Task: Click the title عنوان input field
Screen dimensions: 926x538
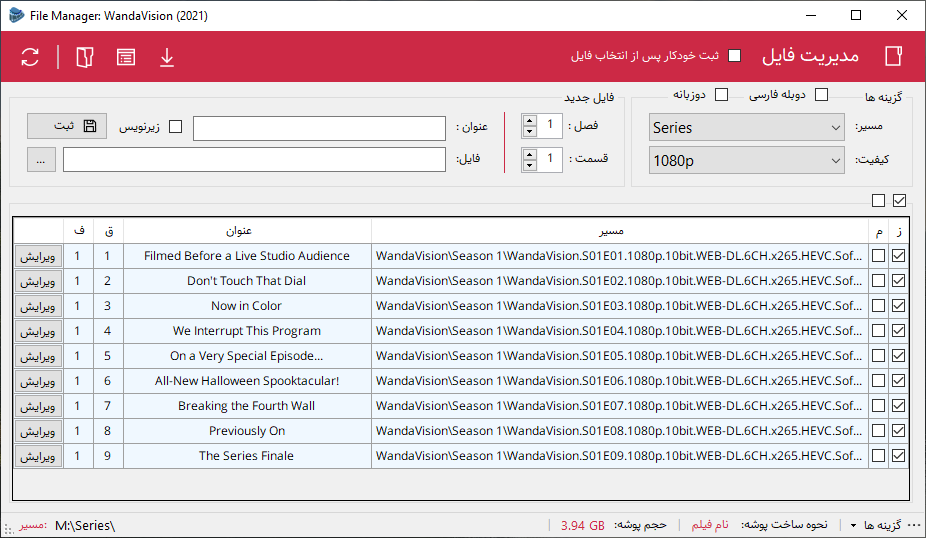Action: pos(319,128)
